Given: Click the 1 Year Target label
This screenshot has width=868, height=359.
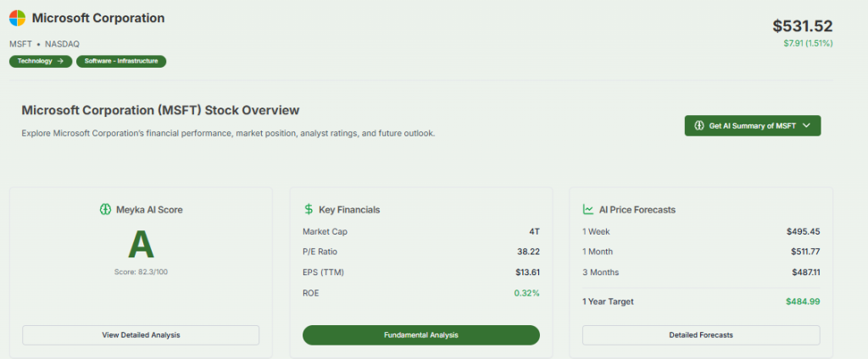Looking at the screenshot, I should tap(608, 302).
